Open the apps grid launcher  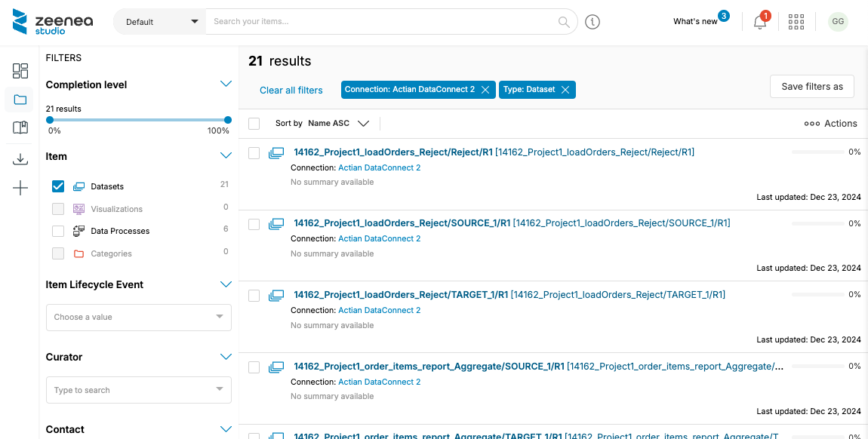click(796, 22)
